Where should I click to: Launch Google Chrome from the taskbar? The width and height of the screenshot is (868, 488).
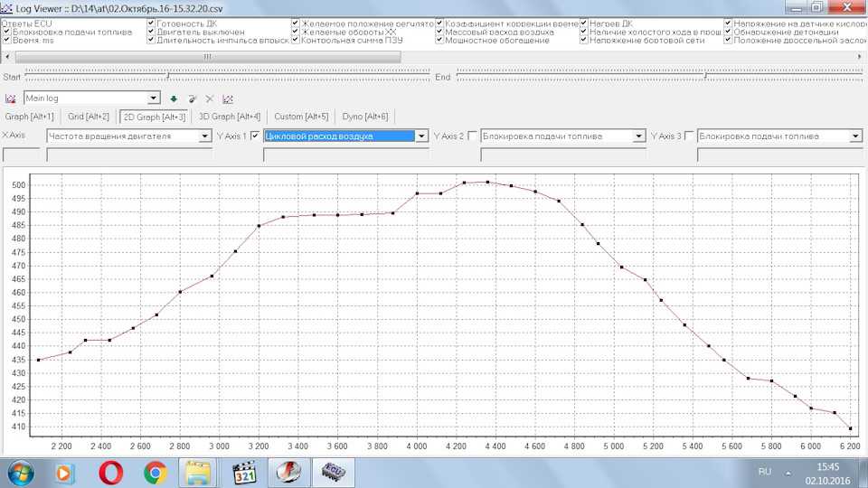click(155, 472)
